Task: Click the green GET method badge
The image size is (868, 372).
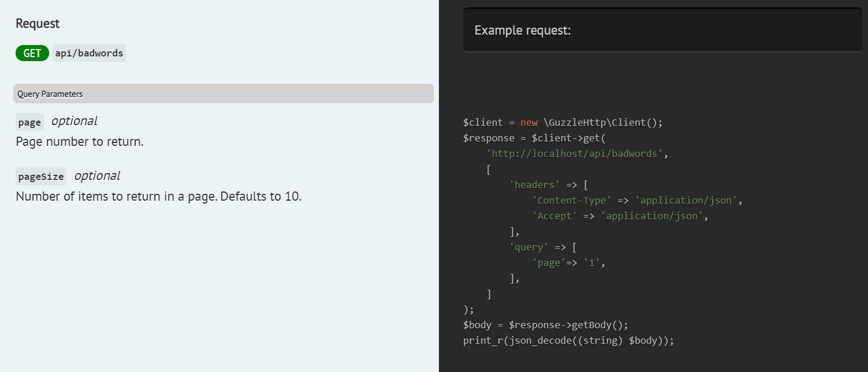Action: [32, 53]
